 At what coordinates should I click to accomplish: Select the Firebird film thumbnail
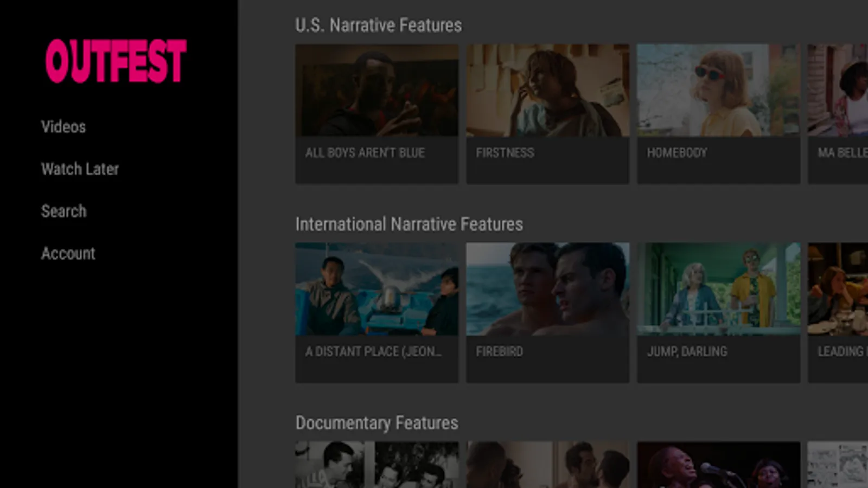tap(548, 289)
